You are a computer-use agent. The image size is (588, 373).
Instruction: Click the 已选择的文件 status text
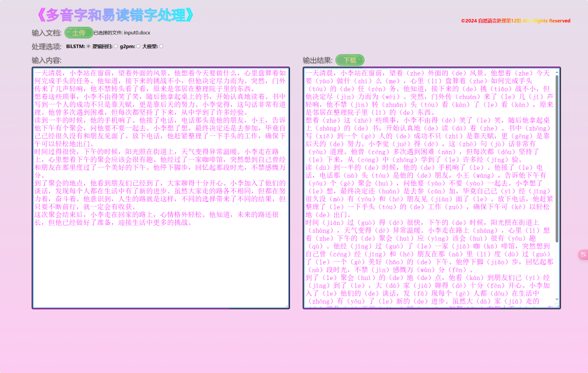tap(109, 33)
